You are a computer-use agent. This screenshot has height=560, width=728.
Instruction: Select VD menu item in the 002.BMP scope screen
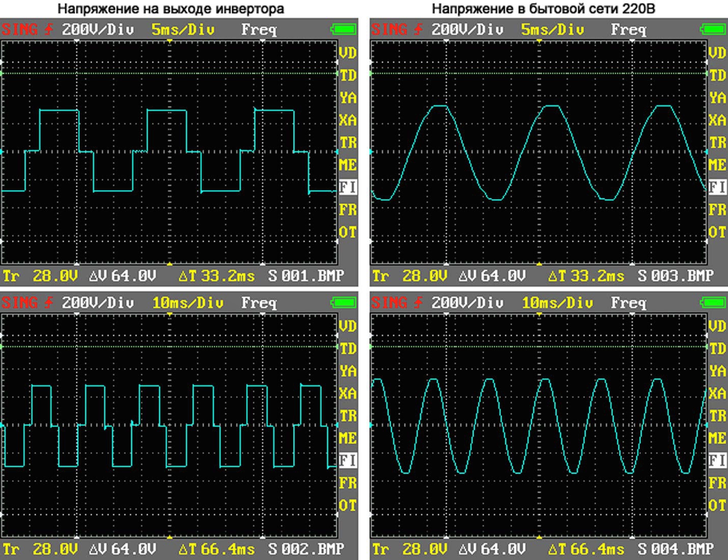point(348,326)
